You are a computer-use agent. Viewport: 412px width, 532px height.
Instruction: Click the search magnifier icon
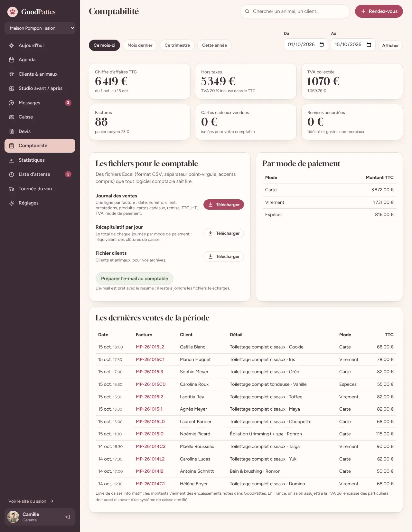(x=247, y=11)
